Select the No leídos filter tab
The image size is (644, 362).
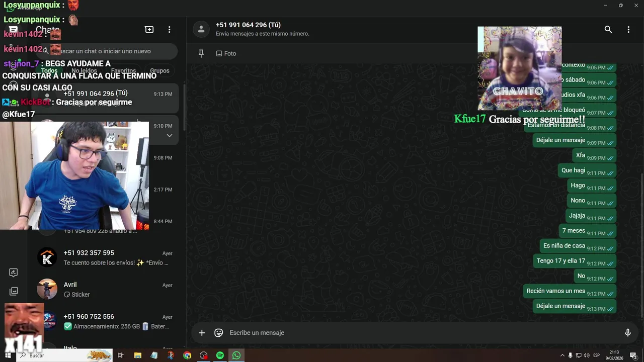[x=84, y=71]
